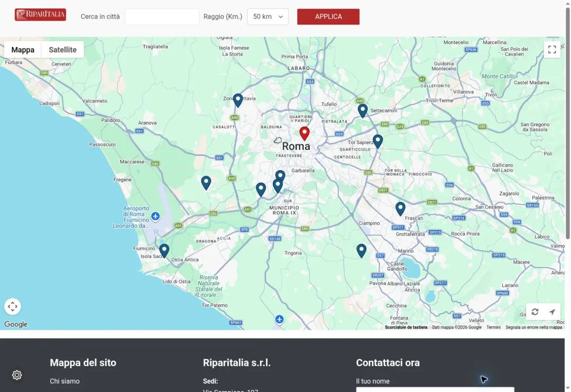Select the blue pin southeast of Fregene
The image size is (571, 392).
tap(206, 183)
